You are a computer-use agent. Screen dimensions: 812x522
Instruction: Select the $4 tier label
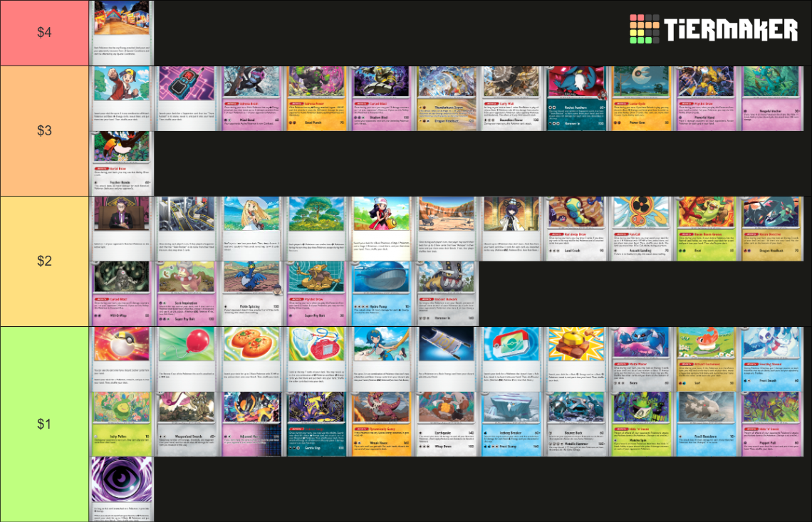[x=45, y=33]
